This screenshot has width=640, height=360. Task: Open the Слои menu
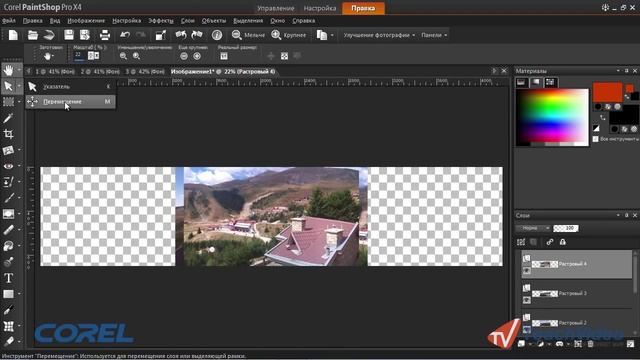[x=188, y=20]
